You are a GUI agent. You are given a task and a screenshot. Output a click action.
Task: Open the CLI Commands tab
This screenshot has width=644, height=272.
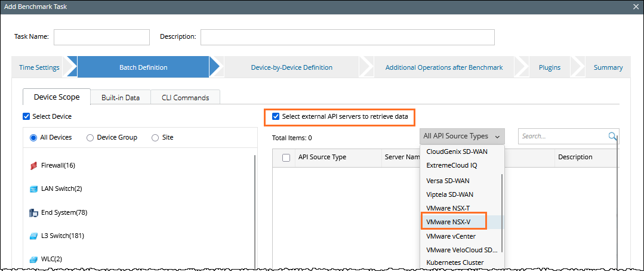pos(185,97)
